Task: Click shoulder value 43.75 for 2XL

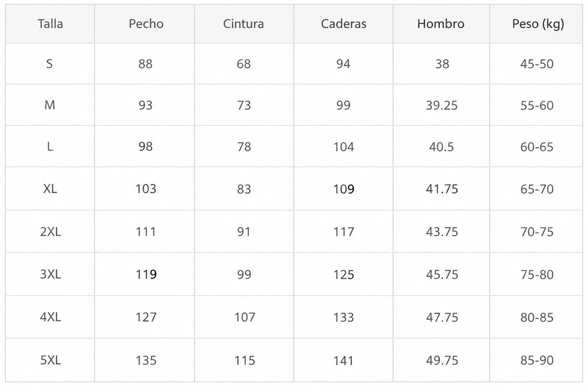Action: pyautogui.click(x=442, y=232)
